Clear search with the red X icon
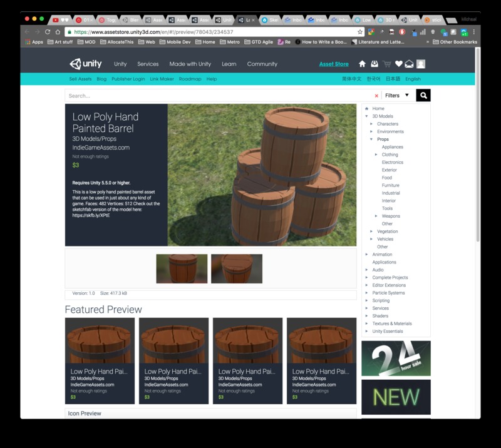Screen dimensions: 501x448 [376, 96]
